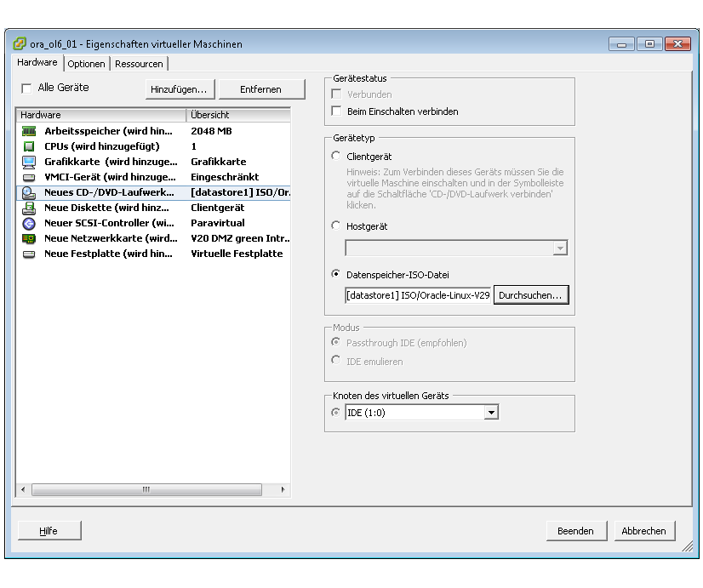
Task: Select the Neue Netzwerkkarte icon
Action: click(29, 238)
